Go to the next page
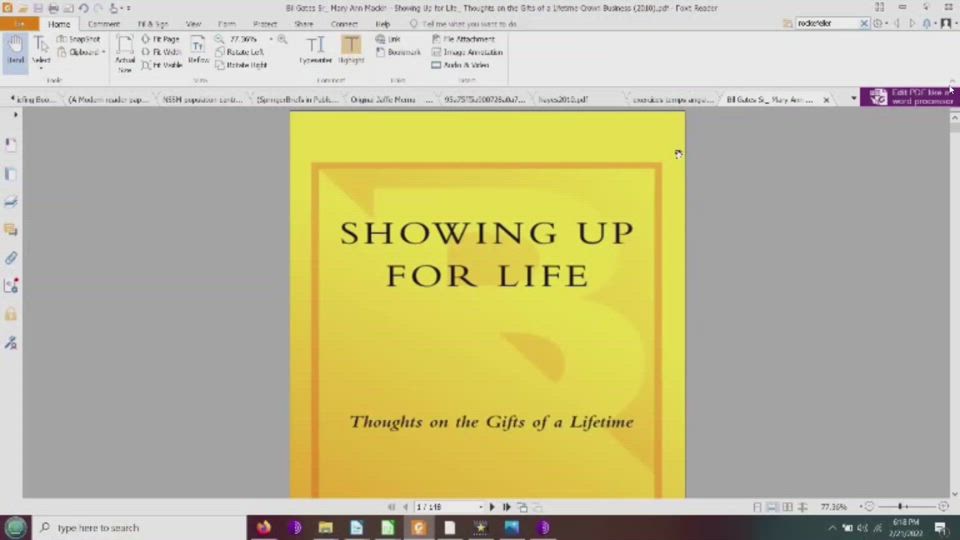 point(492,507)
